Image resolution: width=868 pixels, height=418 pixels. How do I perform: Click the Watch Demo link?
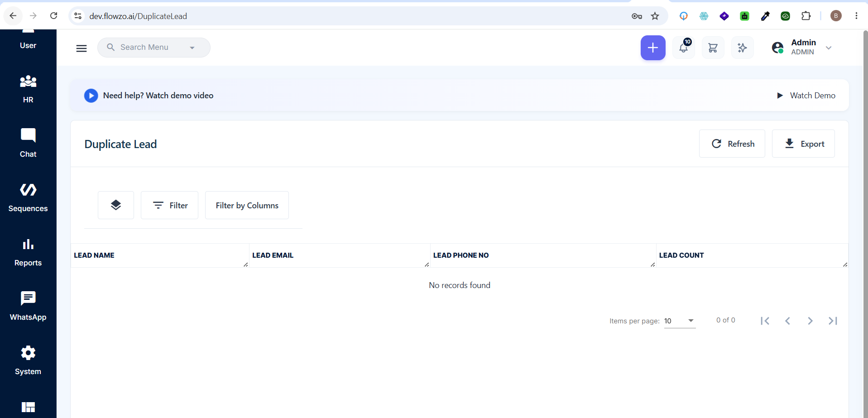point(806,96)
